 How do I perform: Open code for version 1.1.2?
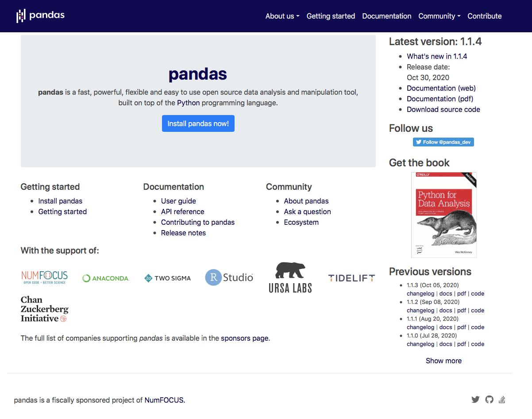pos(478,310)
